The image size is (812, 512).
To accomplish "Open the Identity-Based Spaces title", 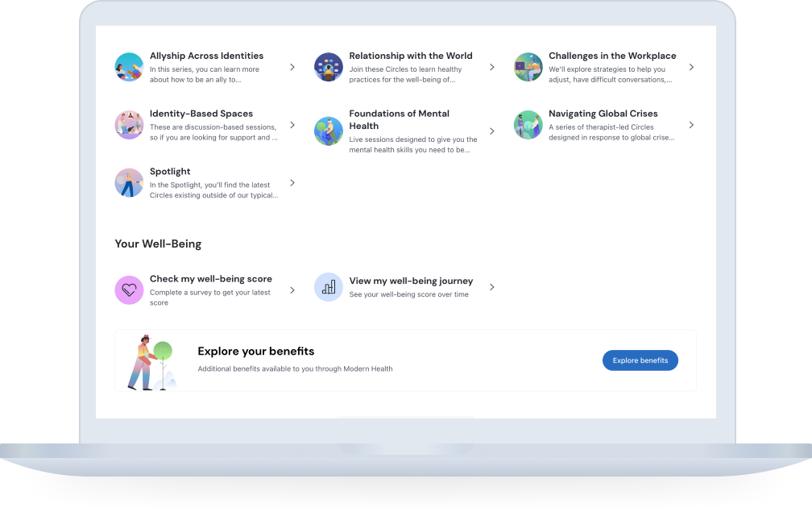I will click(x=201, y=114).
